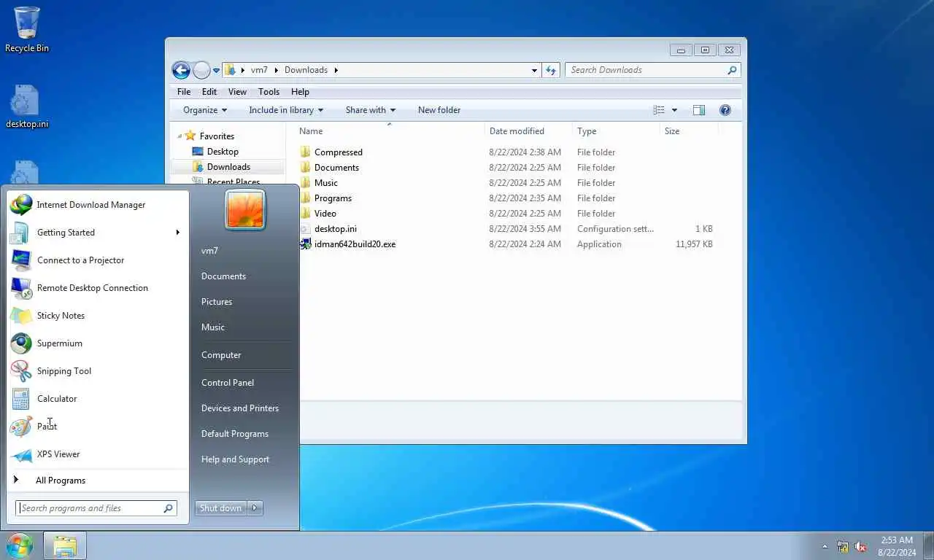Screen dimensions: 934x560
Task: Click the user account picture
Action: (x=245, y=210)
